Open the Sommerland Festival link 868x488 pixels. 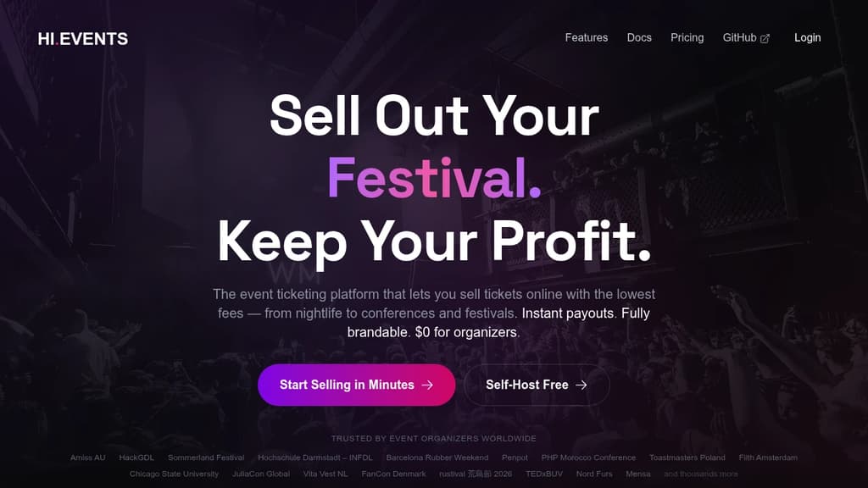[205, 457]
